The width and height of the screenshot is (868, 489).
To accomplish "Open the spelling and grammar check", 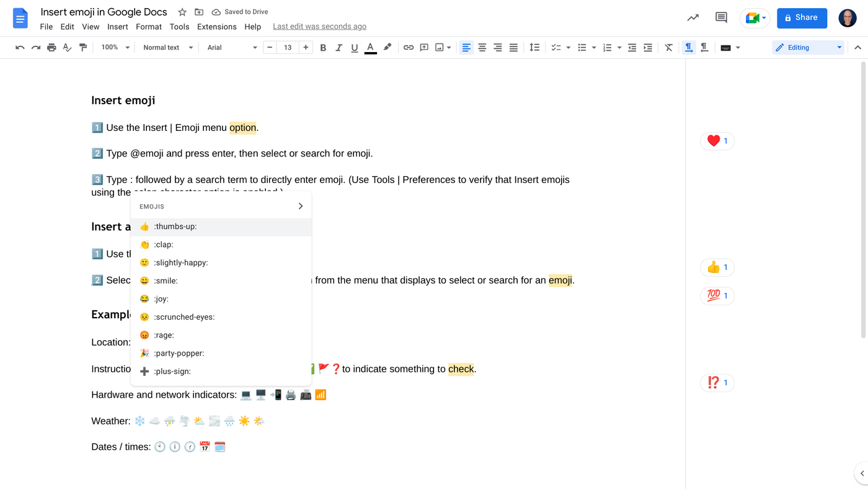I will 67,47.
